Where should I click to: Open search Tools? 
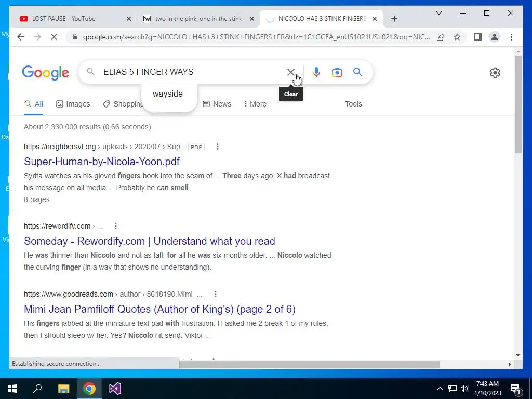coord(353,104)
